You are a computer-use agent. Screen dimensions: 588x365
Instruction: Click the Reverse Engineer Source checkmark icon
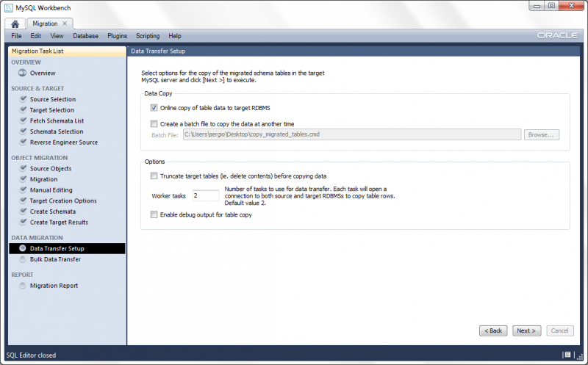coord(24,142)
